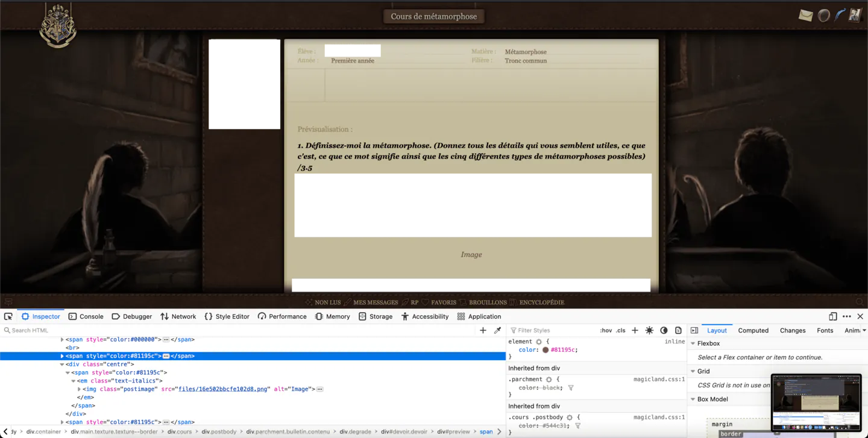
Task: Click the add new node plus icon
Action: click(x=483, y=330)
